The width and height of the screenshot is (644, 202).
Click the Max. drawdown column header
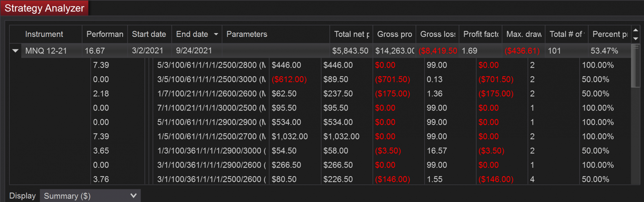pos(523,34)
